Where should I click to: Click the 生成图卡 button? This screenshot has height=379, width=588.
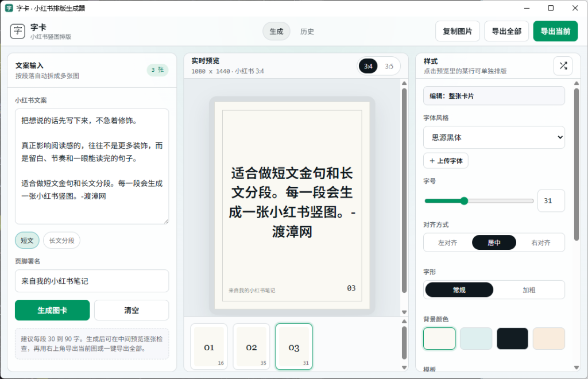pos(52,310)
